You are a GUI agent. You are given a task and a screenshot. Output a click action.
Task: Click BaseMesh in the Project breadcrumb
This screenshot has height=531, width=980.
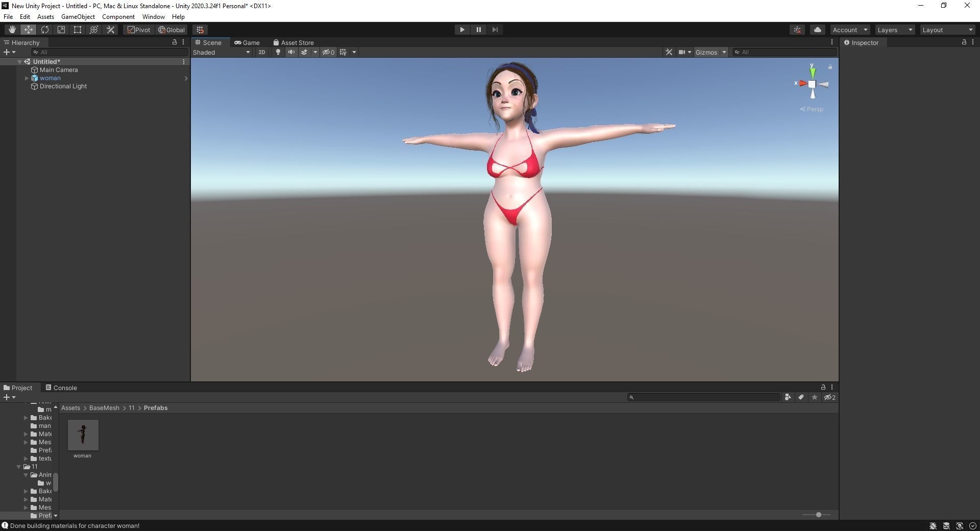pyautogui.click(x=104, y=408)
